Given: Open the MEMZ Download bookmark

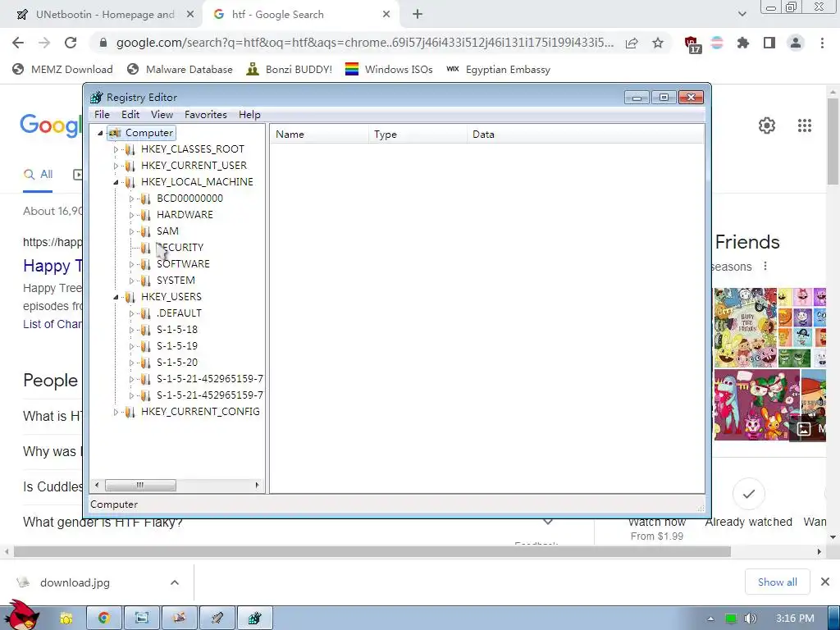Looking at the screenshot, I should (62, 70).
